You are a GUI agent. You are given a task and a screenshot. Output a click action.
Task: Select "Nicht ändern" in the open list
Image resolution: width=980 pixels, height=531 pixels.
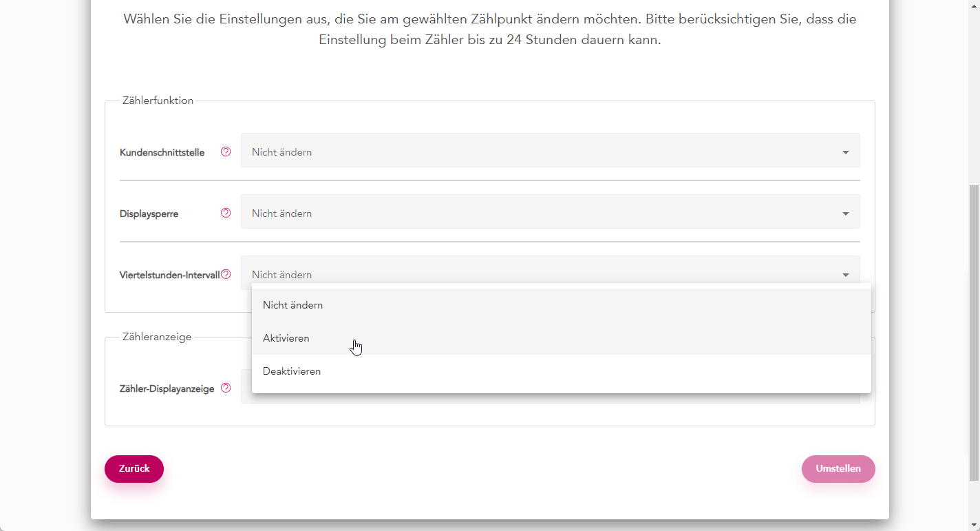292,305
